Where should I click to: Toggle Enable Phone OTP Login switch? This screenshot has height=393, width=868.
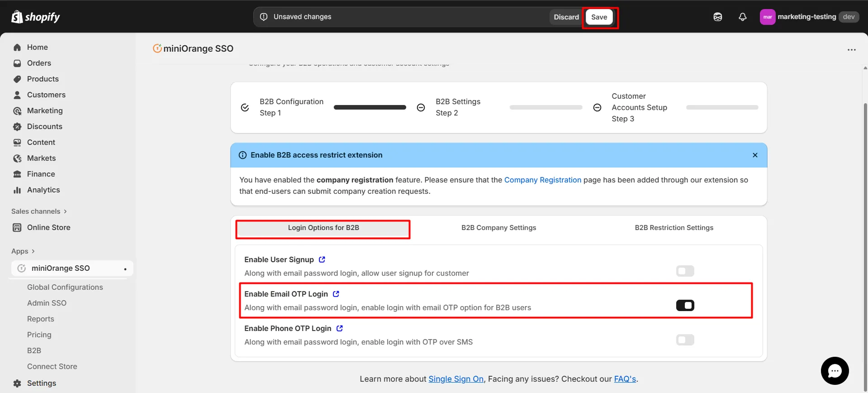click(x=685, y=340)
